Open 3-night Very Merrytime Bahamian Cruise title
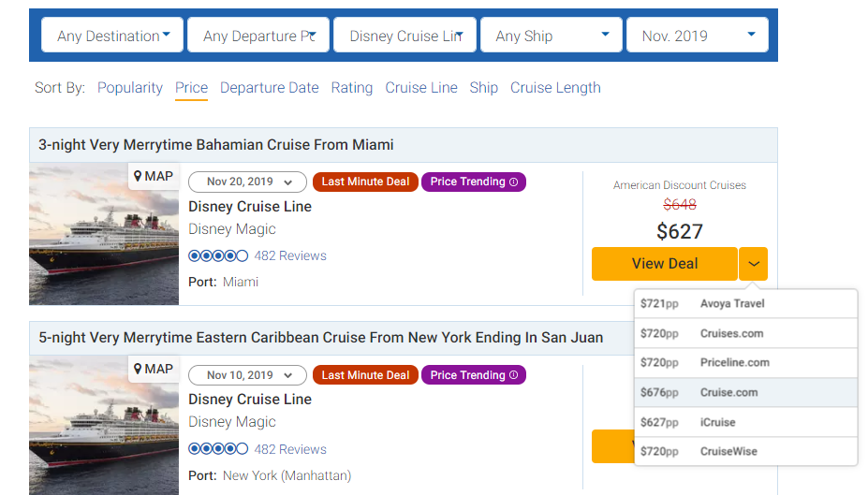 (216, 145)
